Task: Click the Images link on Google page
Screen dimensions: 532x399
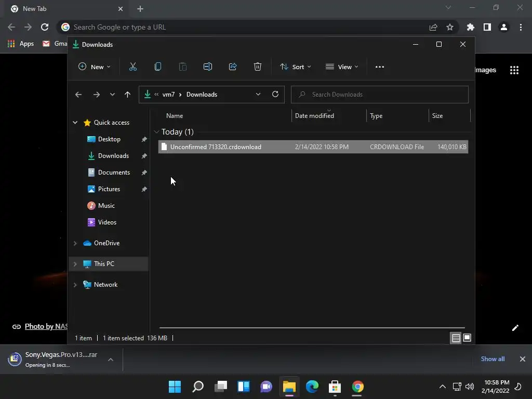Action: click(486, 70)
